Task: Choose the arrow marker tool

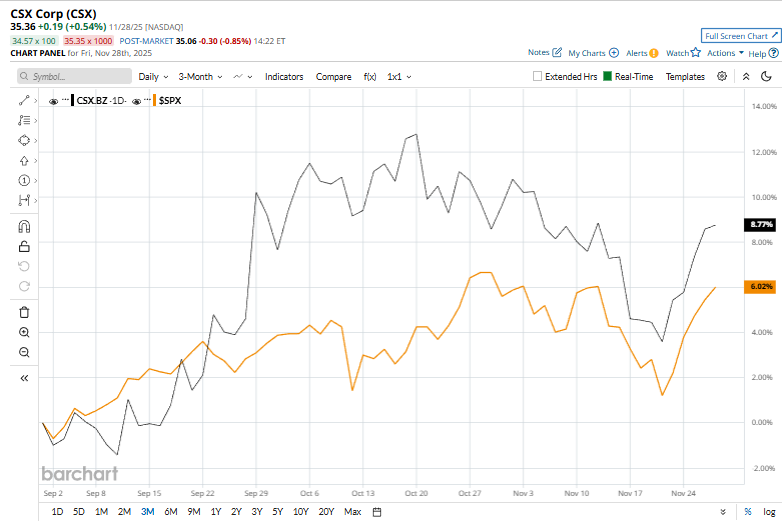Action: click(24, 161)
